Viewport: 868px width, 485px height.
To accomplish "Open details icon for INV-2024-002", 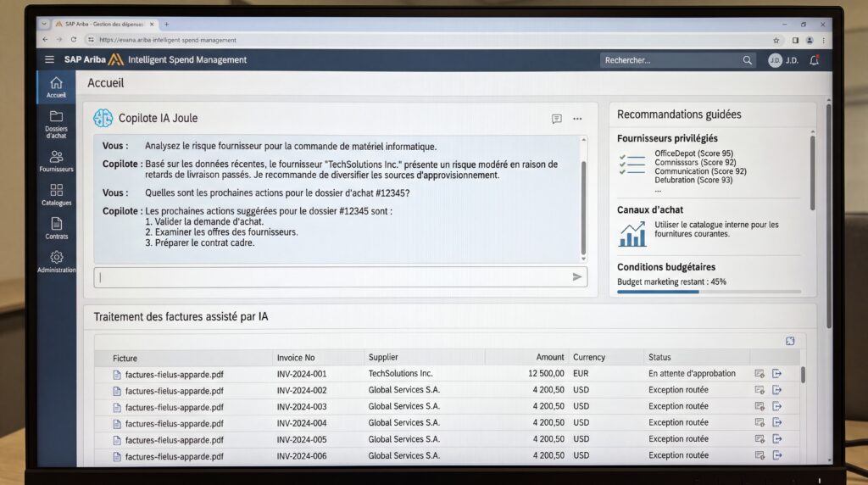I will (x=759, y=390).
